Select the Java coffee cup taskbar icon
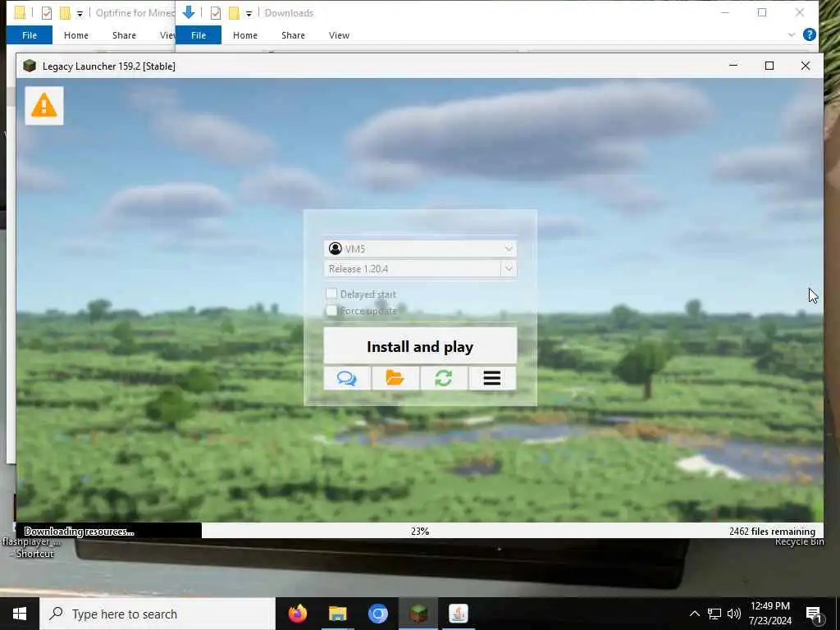Screen dimensions: 840x630 pyautogui.click(x=458, y=614)
